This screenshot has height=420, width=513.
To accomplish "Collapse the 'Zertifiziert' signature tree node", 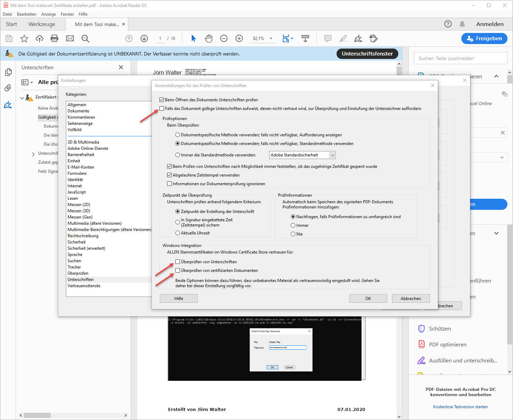I will pos(22,97).
